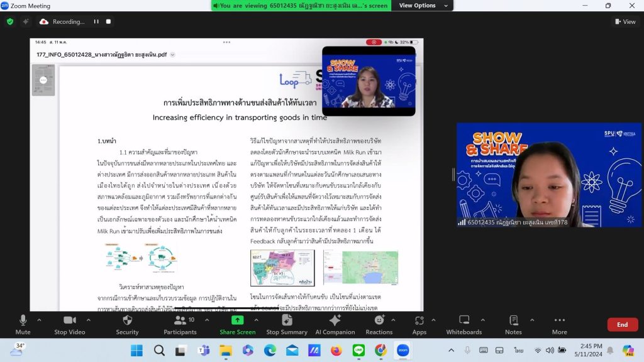Open Notes in Zoom toolbar
The height and width of the screenshot is (362, 644).
[x=513, y=324]
